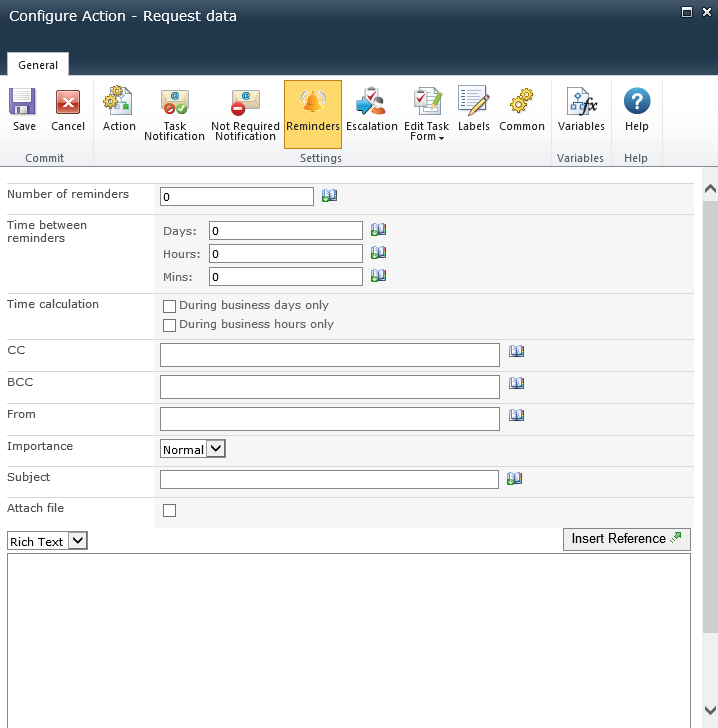The width and height of the screenshot is (718, 728).
Task: Click the scroll down arrow of scrollbar
Action: (x=710, y=709)
